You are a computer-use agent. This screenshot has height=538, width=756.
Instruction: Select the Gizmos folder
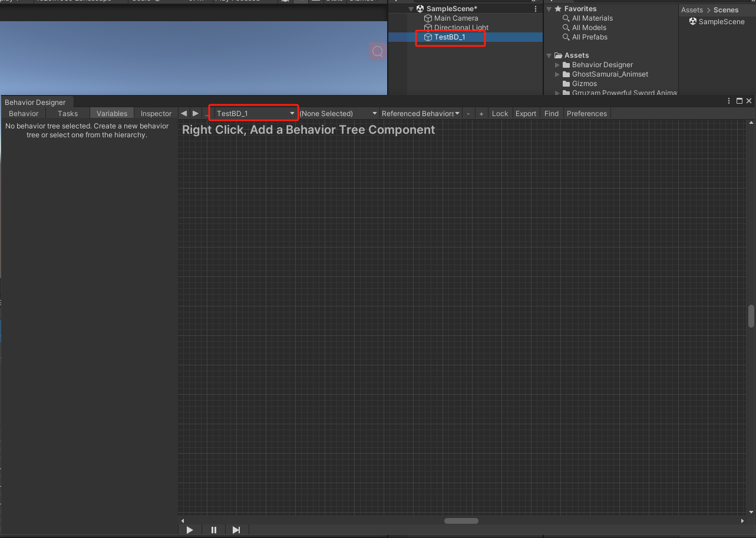(585, 84)
